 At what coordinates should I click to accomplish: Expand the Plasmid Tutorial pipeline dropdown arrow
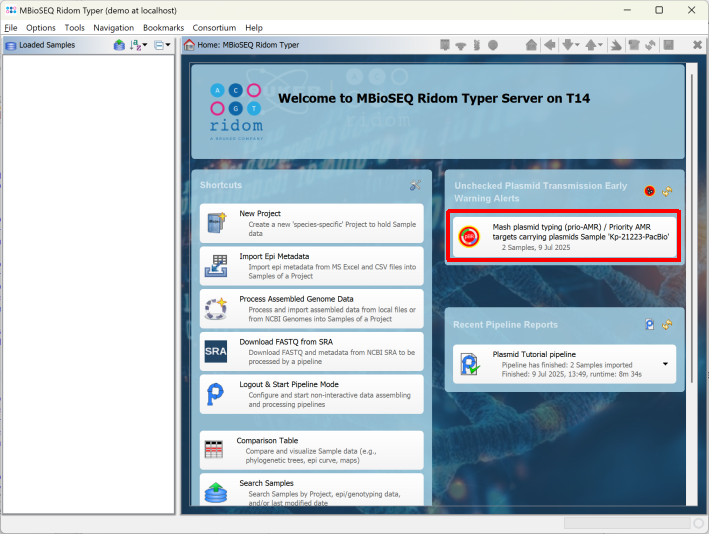pyautogui.click(x=665, y=364)
